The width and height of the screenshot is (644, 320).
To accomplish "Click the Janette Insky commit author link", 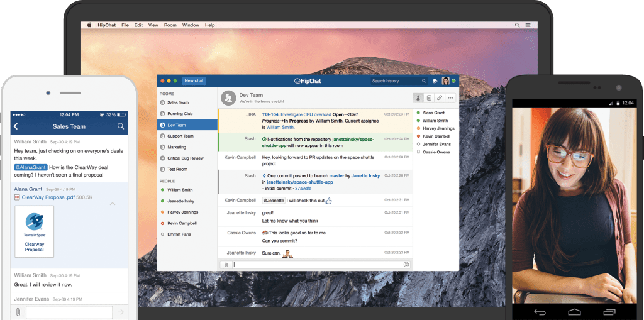I will pos(365,176).
